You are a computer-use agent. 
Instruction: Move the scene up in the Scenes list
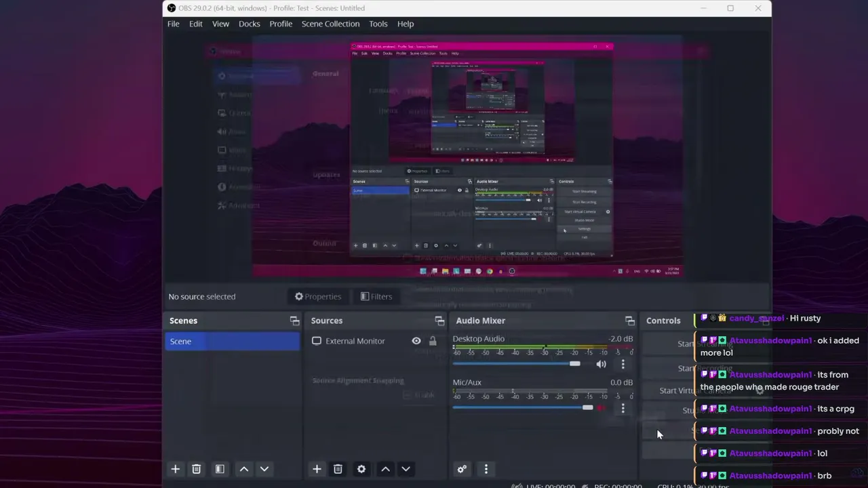(x=244, y=469)
